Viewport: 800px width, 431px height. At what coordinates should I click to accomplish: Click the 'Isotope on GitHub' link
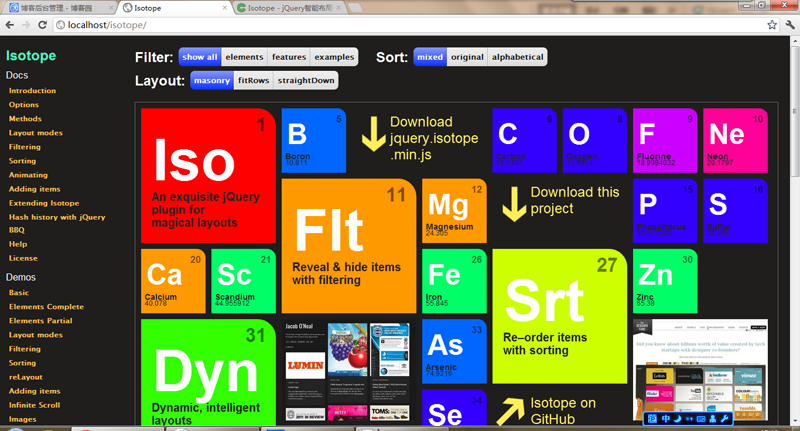[x=563, y=411]
